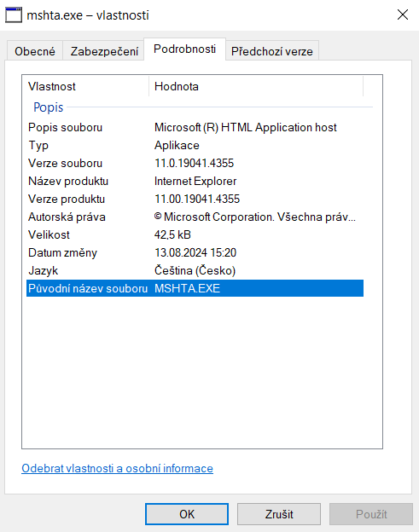Confirm with the OK button
The image size is (419, 532).
point(187,514)
